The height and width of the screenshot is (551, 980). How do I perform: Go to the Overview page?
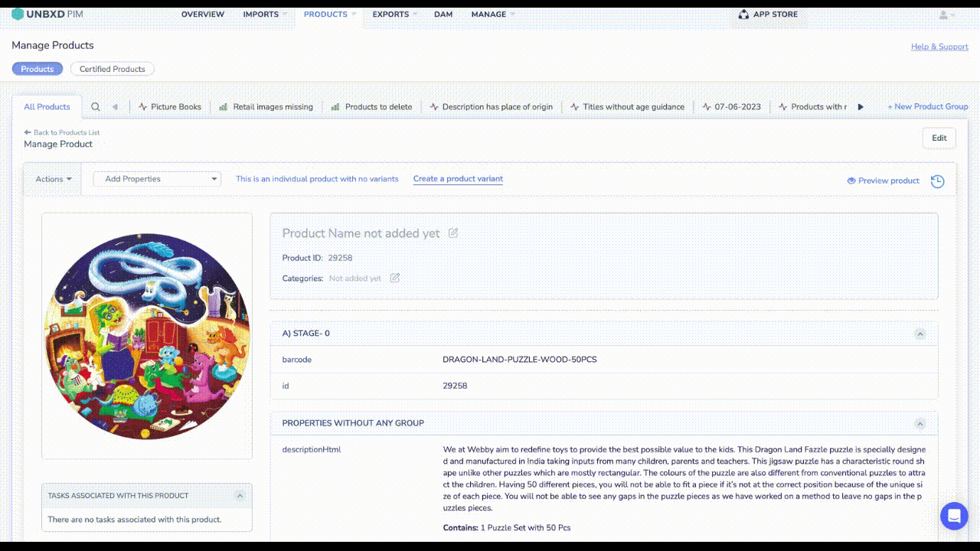point(203,14)
